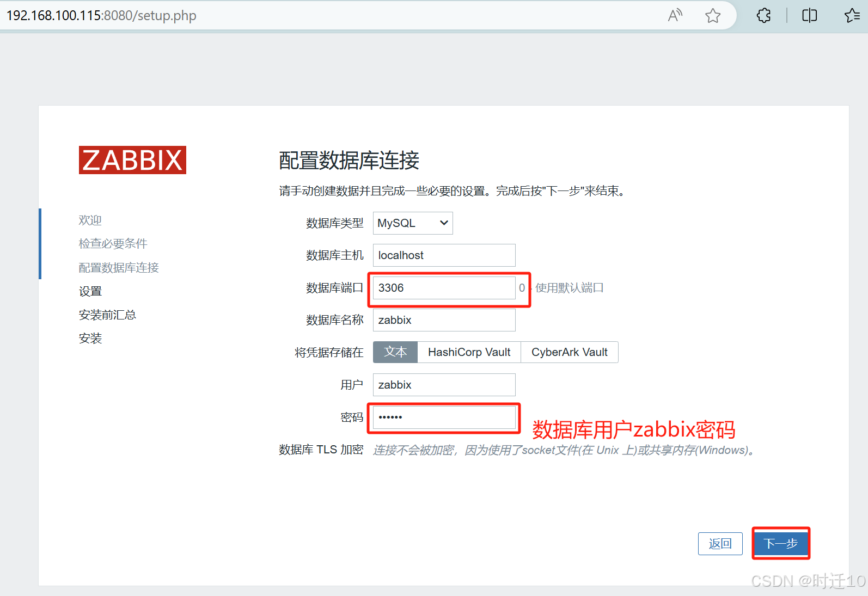
Task: Open Favorites list icon in browser toolbar
Action: 852,15
